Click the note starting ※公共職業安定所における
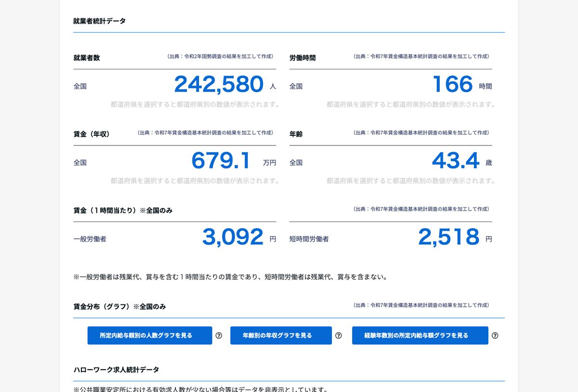The width and height of the screenshot is (578, 392). pyautogui.click(x=201, y=389)
